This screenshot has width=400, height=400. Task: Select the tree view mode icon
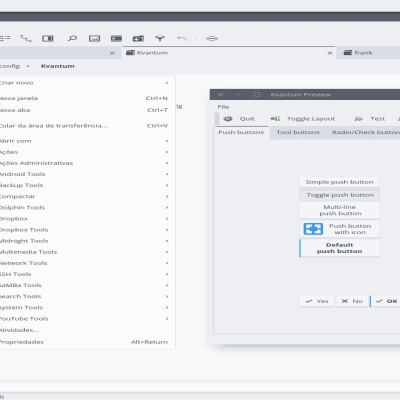26,38
